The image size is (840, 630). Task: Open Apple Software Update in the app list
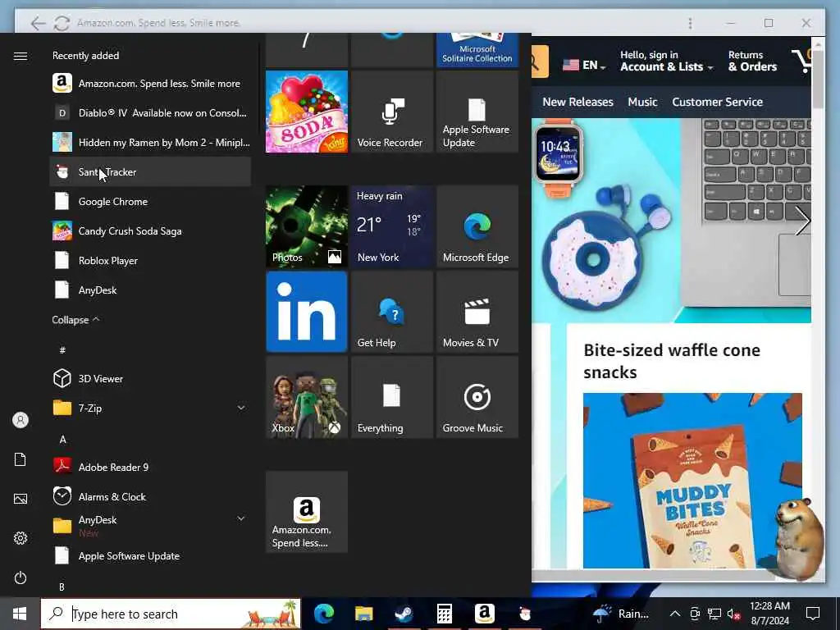(x=150, y=556)
